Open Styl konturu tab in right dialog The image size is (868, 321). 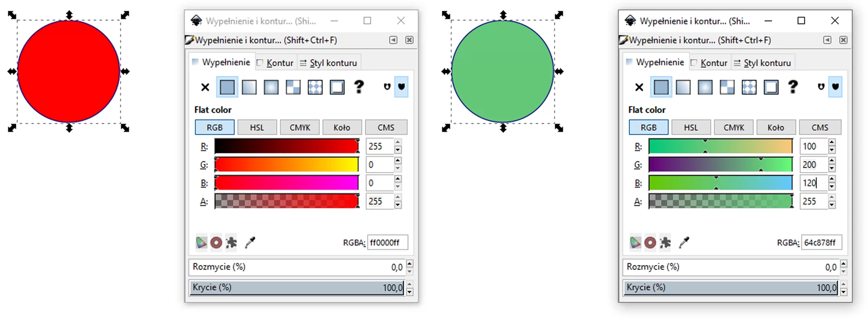pyautogui.click(x=762, y=63)
